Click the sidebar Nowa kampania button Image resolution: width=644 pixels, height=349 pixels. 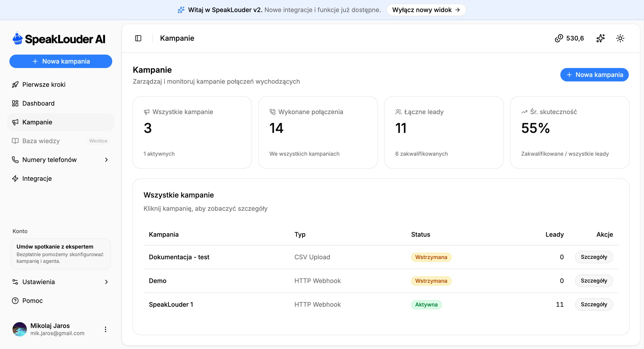tap(61, 61)
